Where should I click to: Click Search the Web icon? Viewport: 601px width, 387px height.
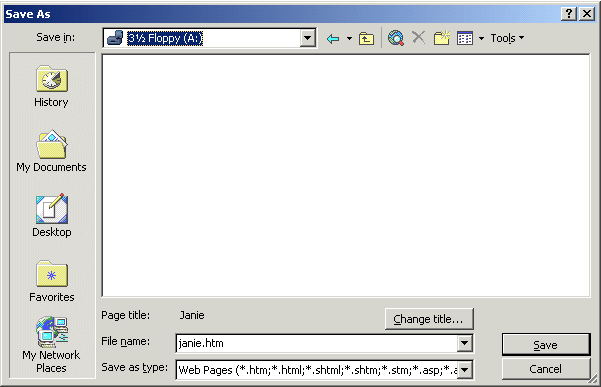click(396, 38)
